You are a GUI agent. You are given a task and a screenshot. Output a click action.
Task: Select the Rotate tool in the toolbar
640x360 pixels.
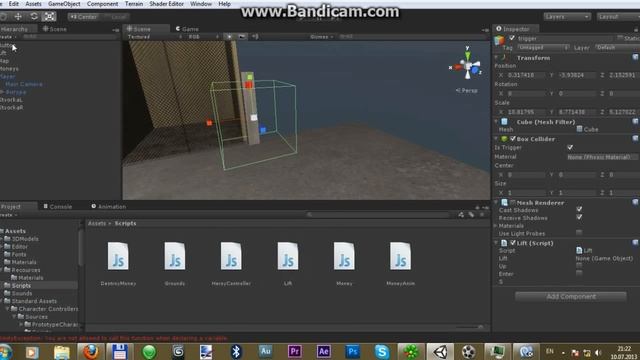point(34,16)
